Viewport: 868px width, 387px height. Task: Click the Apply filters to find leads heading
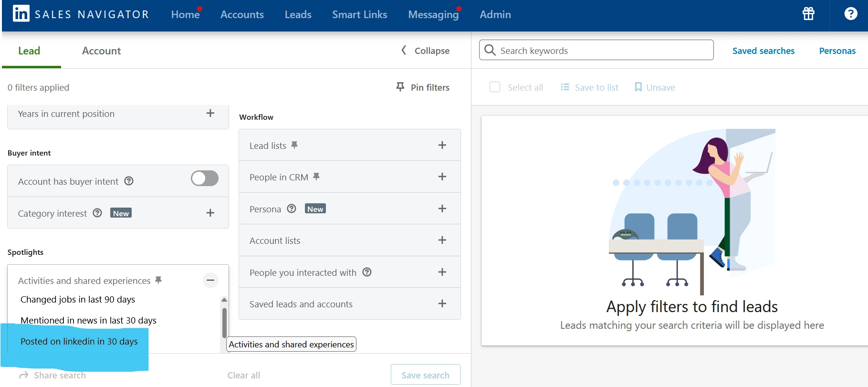coord(692,306)
